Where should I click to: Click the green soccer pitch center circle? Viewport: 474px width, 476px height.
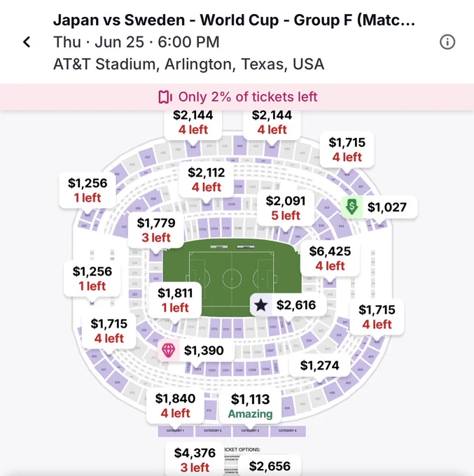(232, 279)
